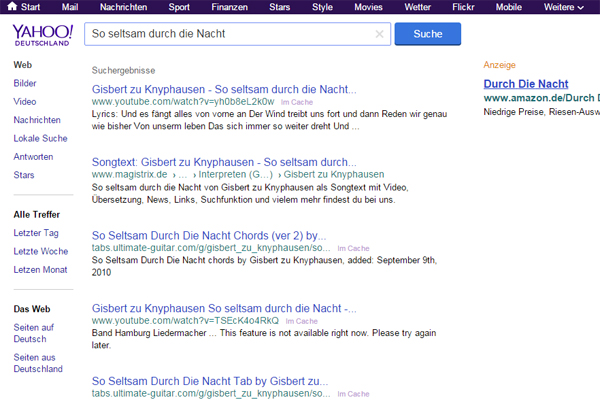Go to Finanzen in top bar
The height and width of the screenshot is (400, 600).
pyautogui.click(x=229, y=7)
